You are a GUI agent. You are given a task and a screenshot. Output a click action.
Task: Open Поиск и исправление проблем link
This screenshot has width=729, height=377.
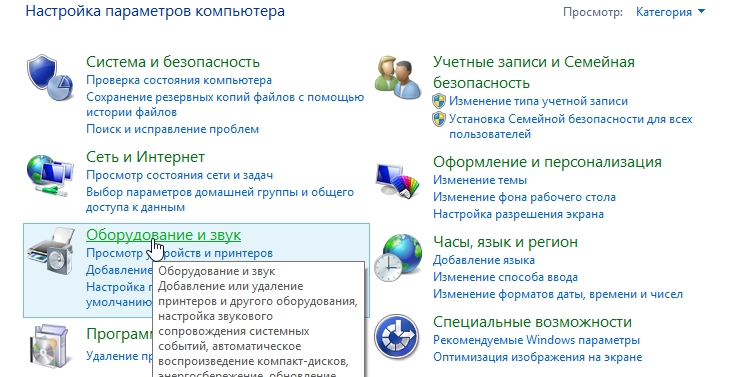point(172,129)
